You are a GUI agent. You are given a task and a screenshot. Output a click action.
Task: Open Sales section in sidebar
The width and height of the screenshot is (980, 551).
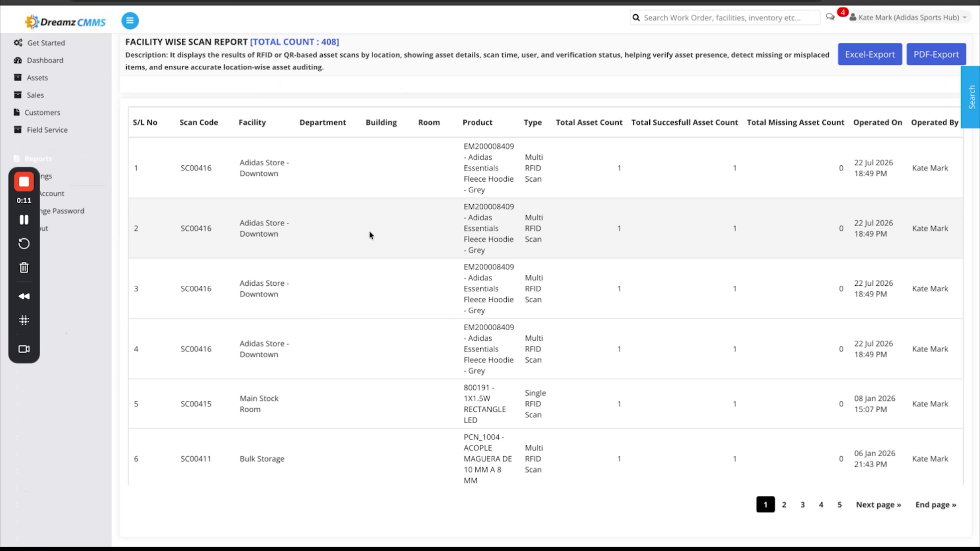point(35,95)
